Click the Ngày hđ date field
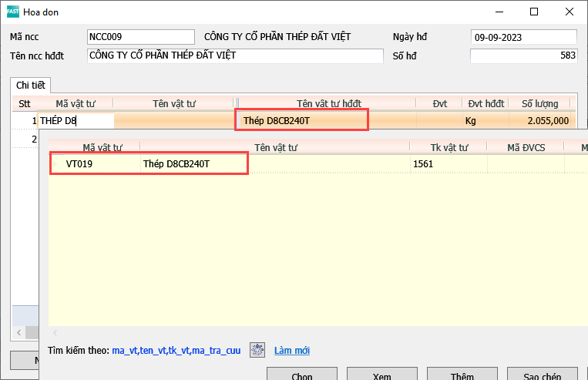 pos(523,37)
